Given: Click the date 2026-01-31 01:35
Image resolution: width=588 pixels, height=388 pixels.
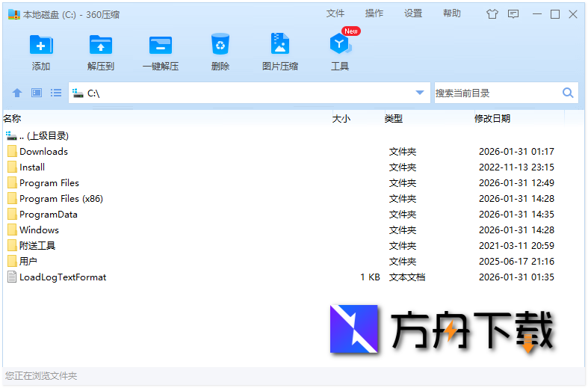Looking at the screenshot, I should pos(516,277).
